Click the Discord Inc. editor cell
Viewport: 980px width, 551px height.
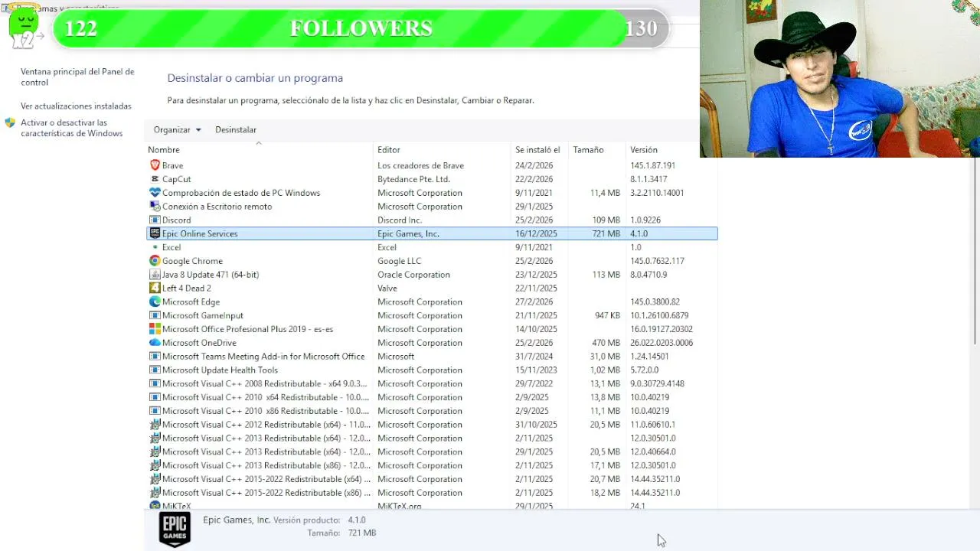click(400, 220)
